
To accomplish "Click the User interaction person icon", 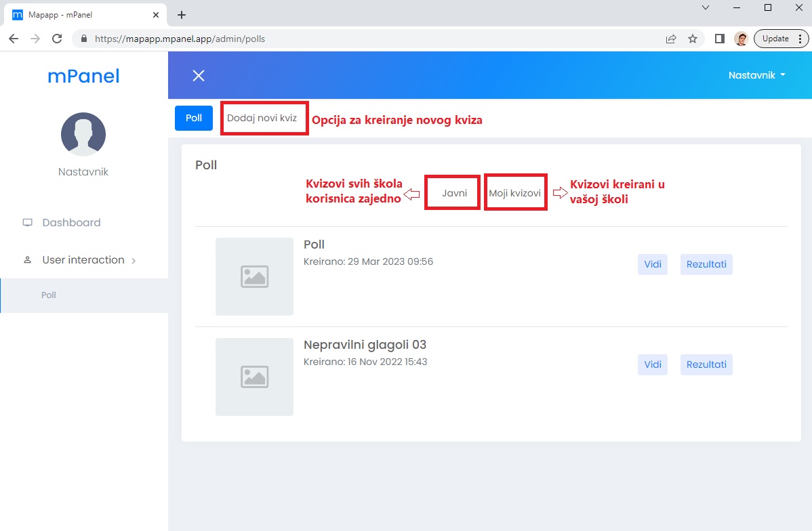I will [x=27, y=260].
